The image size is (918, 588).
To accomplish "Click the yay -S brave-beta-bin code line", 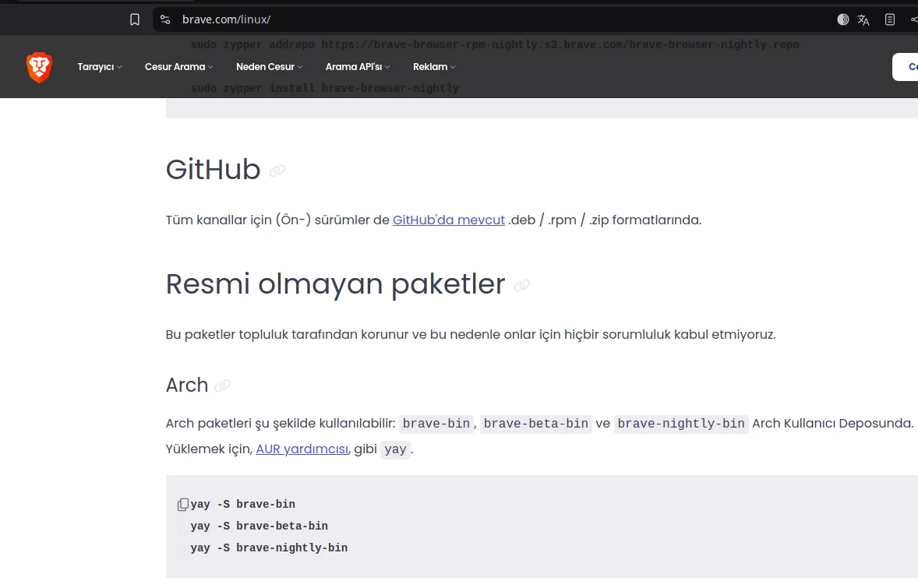I will [x=260, y=526].
